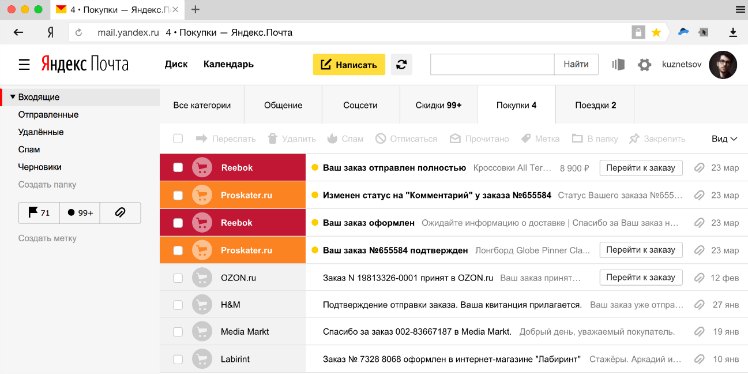The width and height of the screenshot is (748, 374).
Task: Check the Proskater.ru '№655584 подтвержден' checkbox
Action: click(178, 250)
